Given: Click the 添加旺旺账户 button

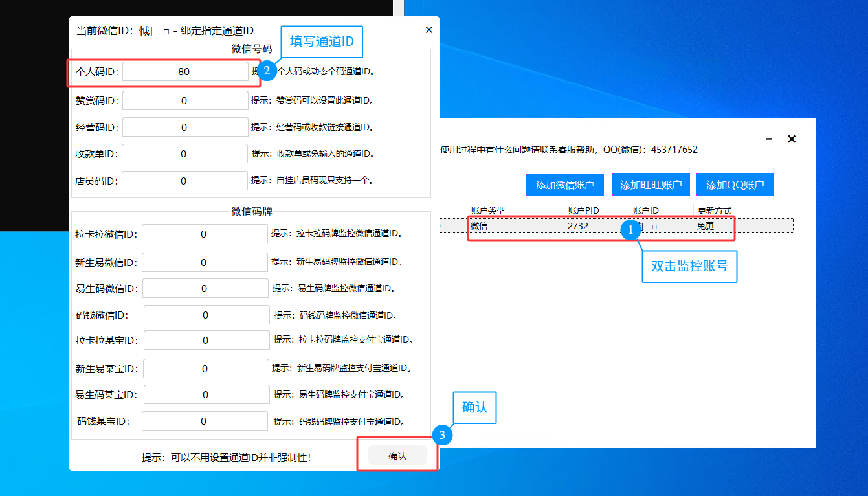Looking at the screenshot, I should click(x=651, y=185).
